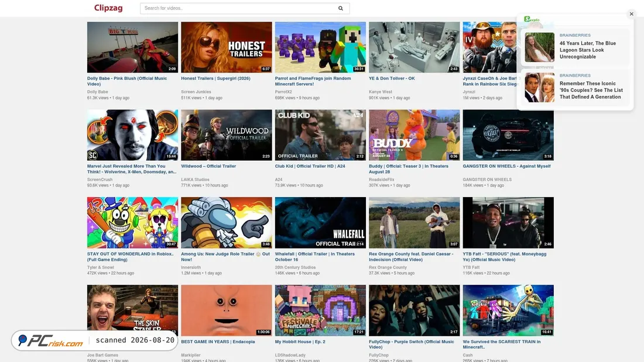Click the Blue Lagoon Stars ad headline
Screen dimensions: 644x362
point(588,50)
